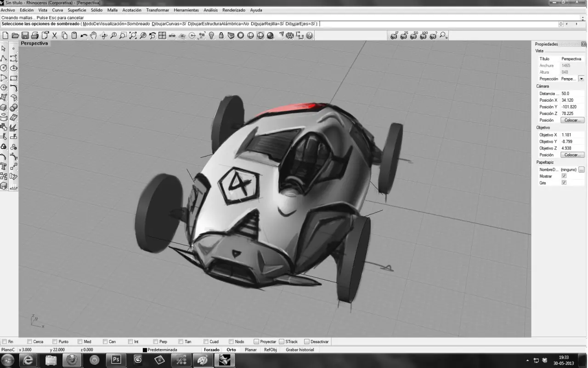This screenshot has height=368, width=588.
Task: Toggle the Mostrar wallpaper checkbox
Action: point(564,176)
